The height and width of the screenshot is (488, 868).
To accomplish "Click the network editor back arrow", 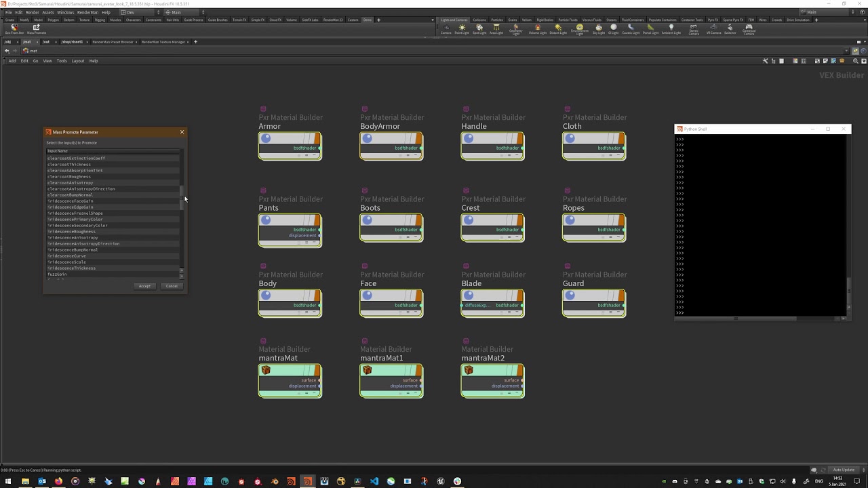I will 7,51.
